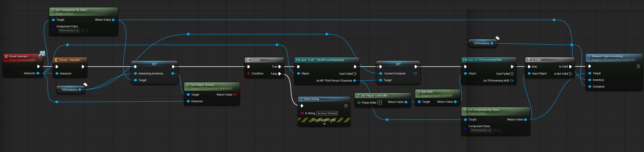Click the interface badge icon above Event Interact

(x=42, y=53)
